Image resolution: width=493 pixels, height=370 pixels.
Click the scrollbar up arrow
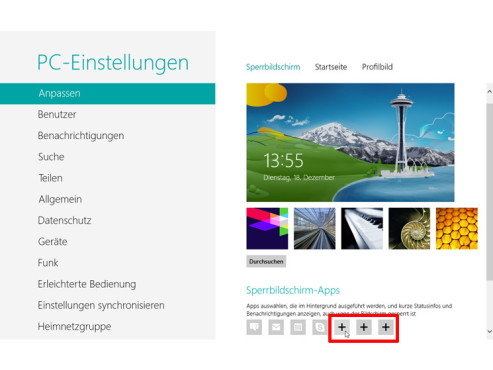(x=489, y=91)
